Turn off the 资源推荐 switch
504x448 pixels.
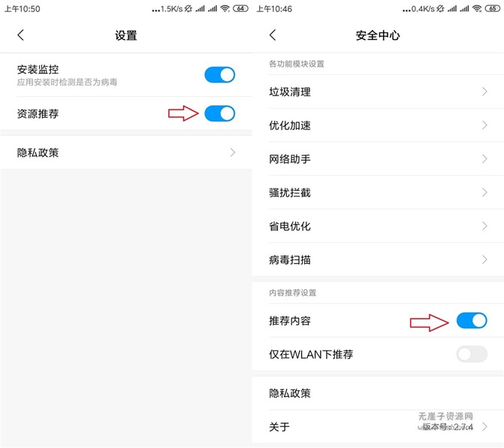219,114
